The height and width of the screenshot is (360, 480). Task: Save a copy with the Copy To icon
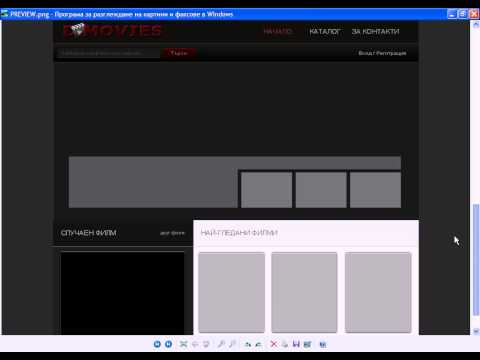(296, 344)
